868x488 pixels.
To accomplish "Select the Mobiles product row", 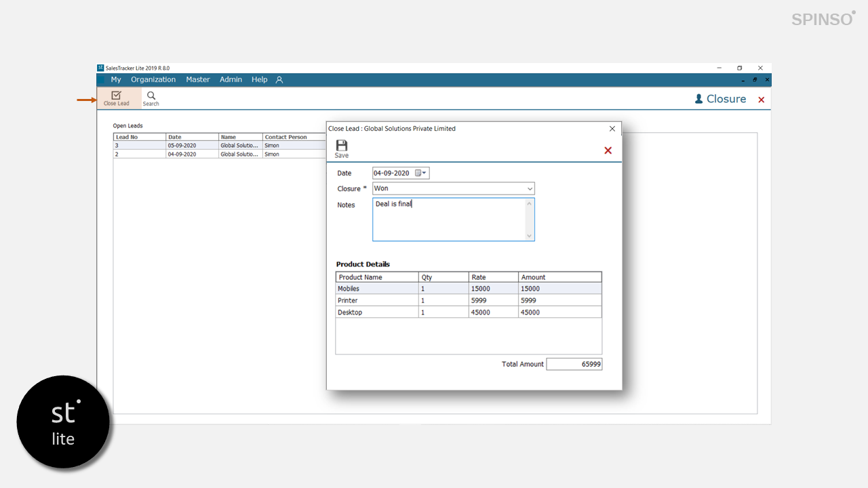I will point(376,289).
